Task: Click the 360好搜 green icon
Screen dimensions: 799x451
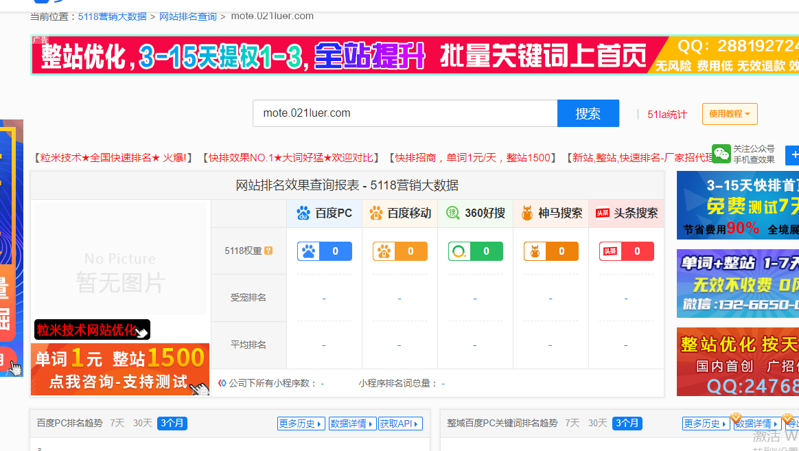Action: point(452,213)
